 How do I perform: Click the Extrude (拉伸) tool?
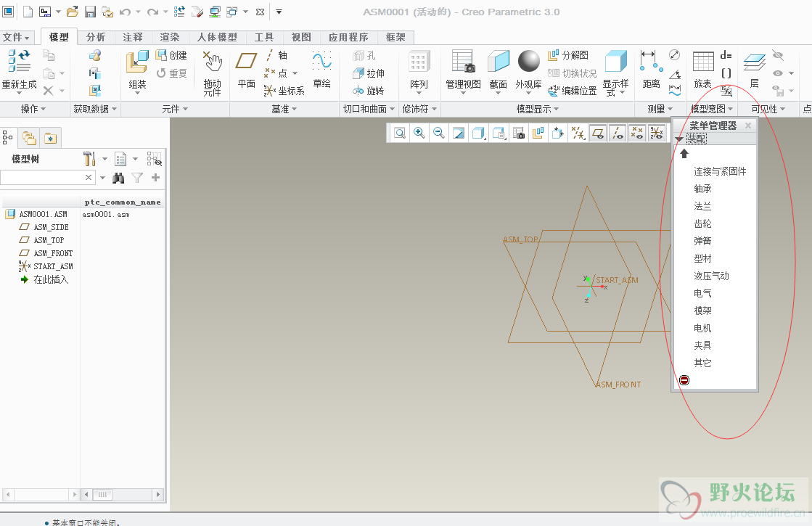tap(368, 73)
